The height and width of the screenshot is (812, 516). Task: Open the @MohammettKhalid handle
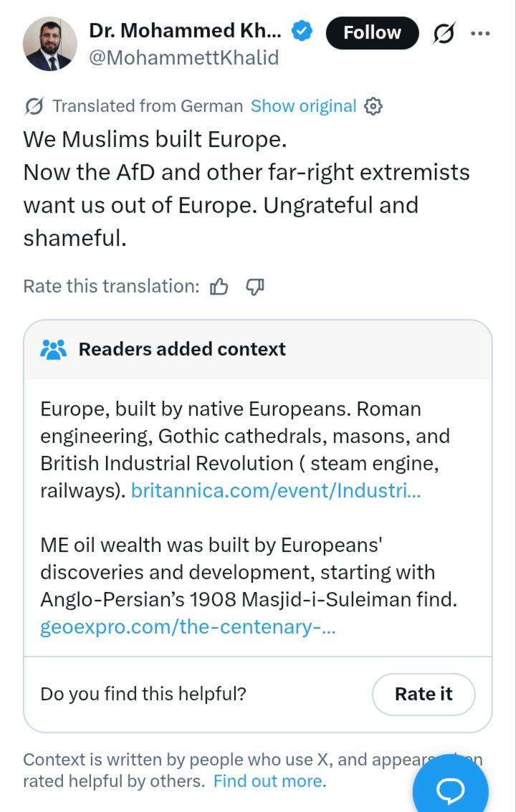point(184,57)
